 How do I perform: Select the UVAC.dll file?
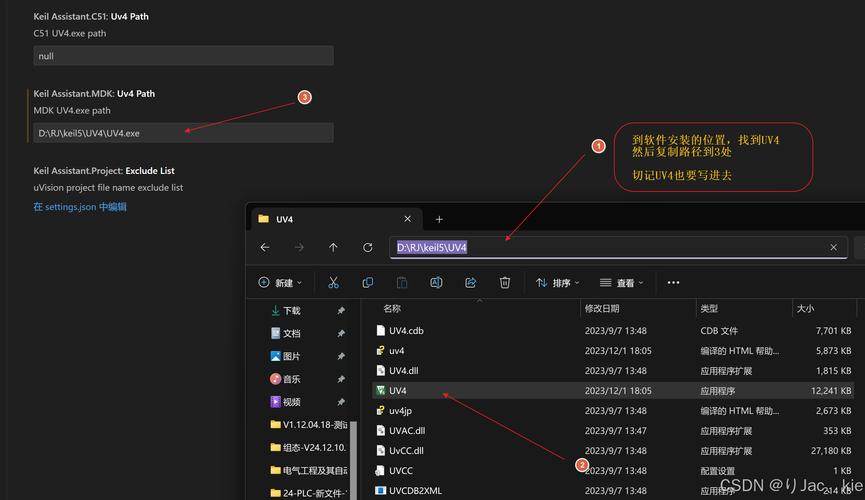pyautogui.click(x=612, y=430)
